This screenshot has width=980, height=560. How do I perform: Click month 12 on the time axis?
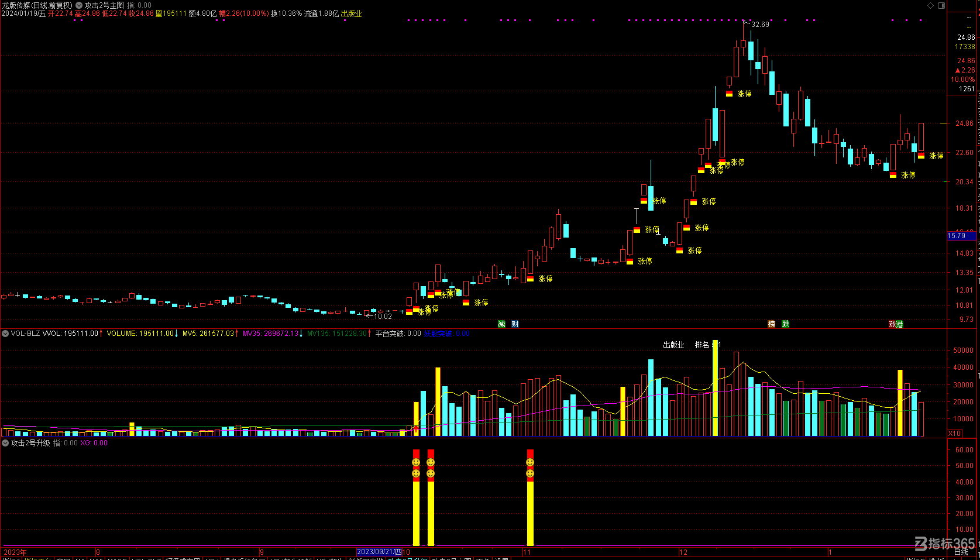point(683,552)
